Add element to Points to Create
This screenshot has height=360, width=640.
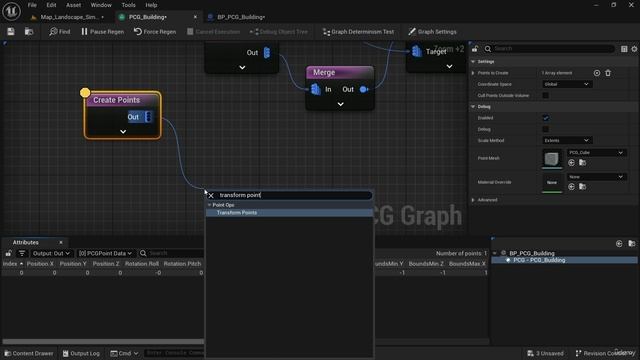(597, 73)
